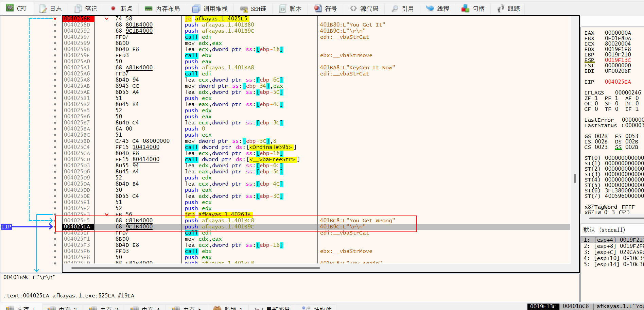Toggle breakpoint dot at row 004025A1
Viewport: 644px width, 310px height.
click(55, 68)
